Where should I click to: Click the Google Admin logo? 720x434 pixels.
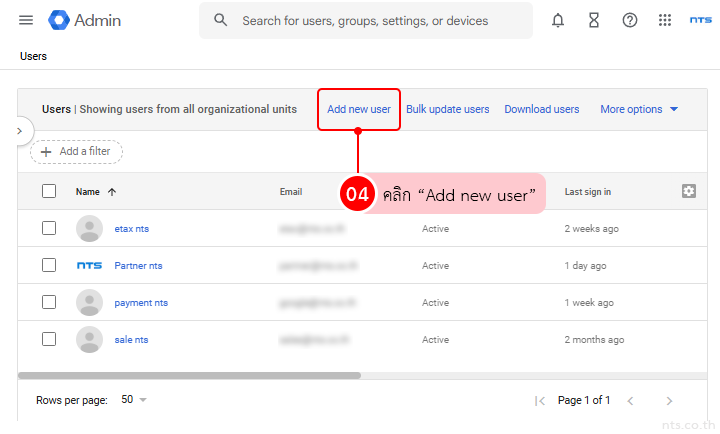88,20
